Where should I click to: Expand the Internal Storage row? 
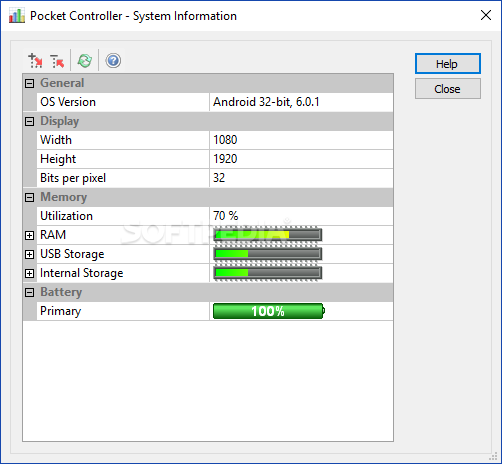[x=29, y=273]
